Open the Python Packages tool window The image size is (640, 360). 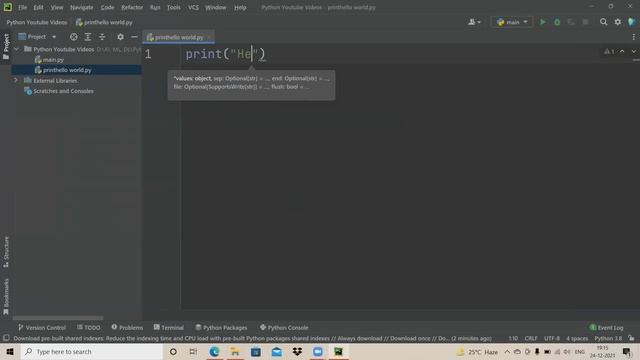pos(221,327)
